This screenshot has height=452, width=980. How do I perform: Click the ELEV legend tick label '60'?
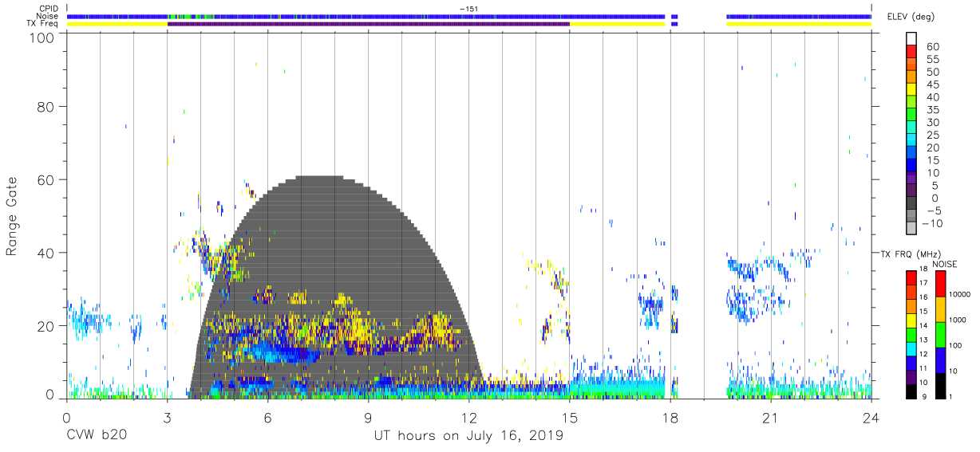(x=933, y=47)
